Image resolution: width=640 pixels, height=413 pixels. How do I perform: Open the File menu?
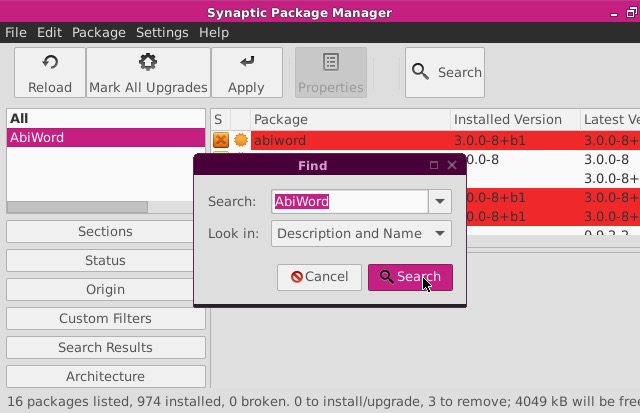[x=16, y=32]
